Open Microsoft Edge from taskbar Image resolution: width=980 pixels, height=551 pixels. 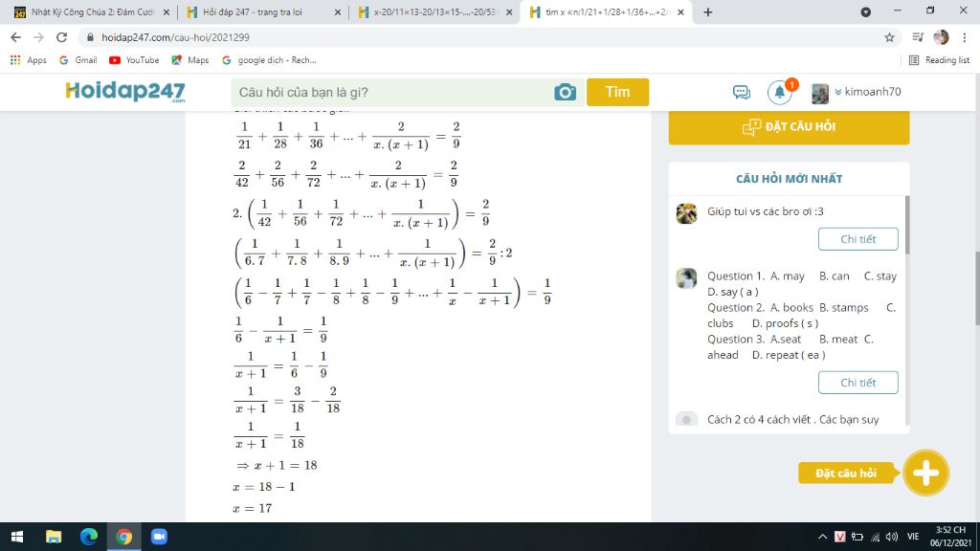[89, 537]
